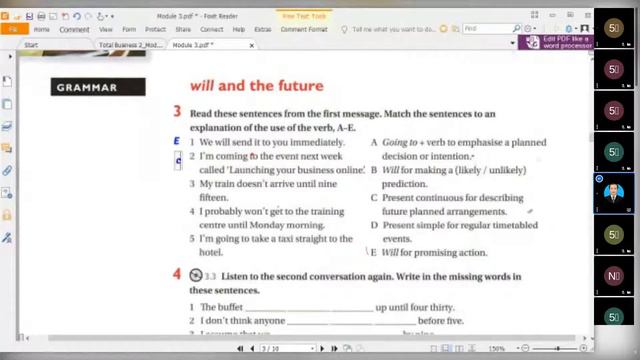This screenshot has width=640, height=360.
Task: Open the View ribbon tab
Action: [106, 29]
